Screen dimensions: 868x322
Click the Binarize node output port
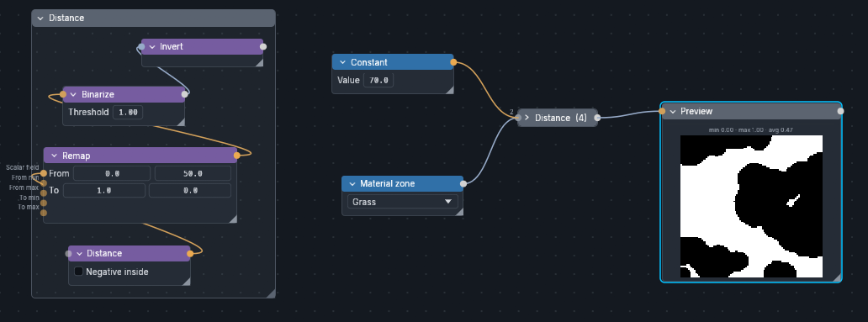pos(185,94)
